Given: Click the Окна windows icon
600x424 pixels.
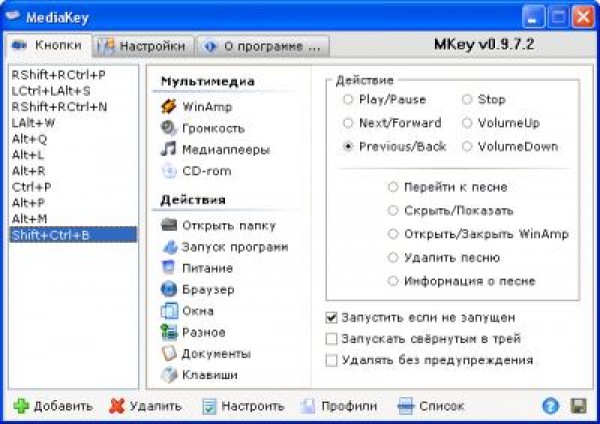Looking at the screenshot, I should tap(169, 311).
